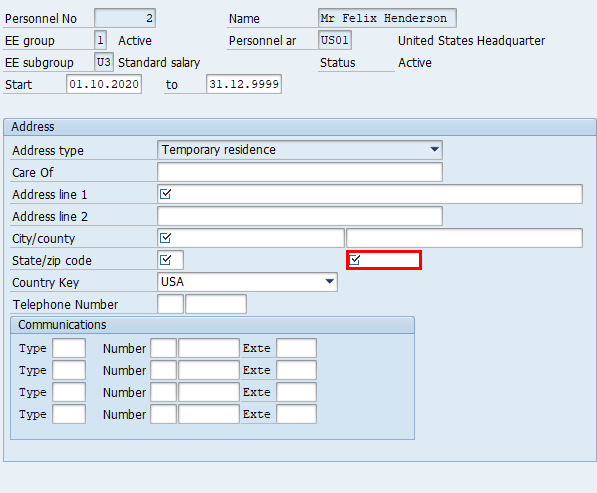The height and width of the screenshot is (493, 597).
Task: Click the third row Number area code field
Action: click(163, 392)
